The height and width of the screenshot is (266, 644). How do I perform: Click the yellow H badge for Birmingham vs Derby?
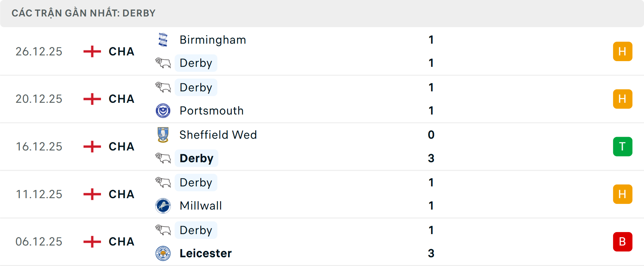[623, 51]
